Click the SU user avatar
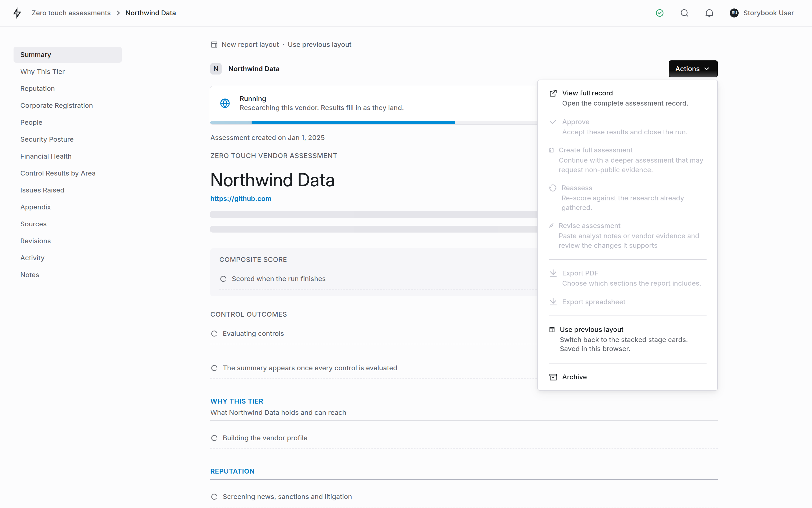Screen dimensions: 812x508 (734, 13)
